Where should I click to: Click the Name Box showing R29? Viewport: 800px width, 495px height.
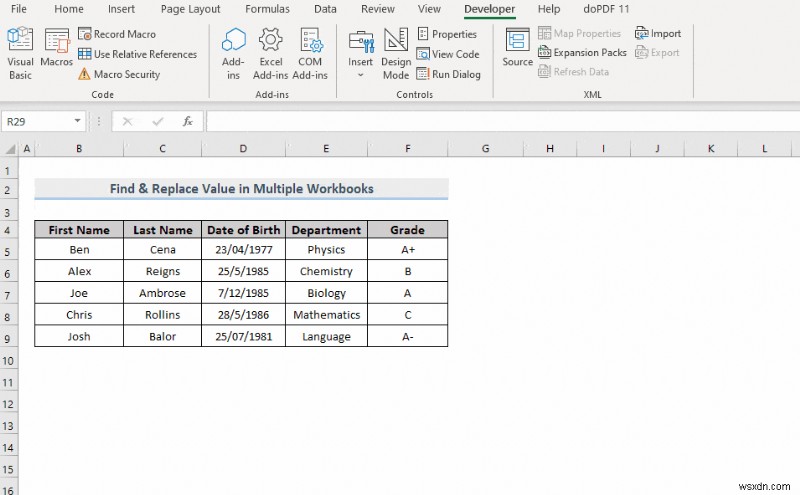(37, 121)
